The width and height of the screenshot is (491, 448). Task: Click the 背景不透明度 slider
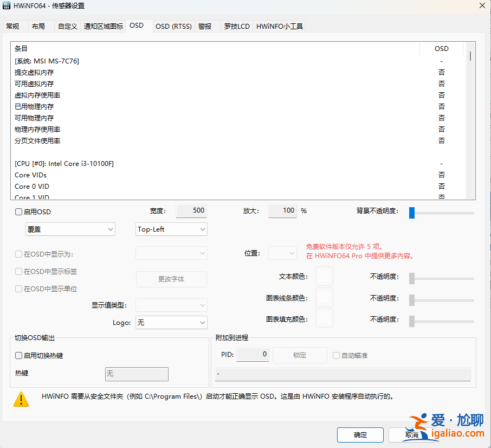441,213
